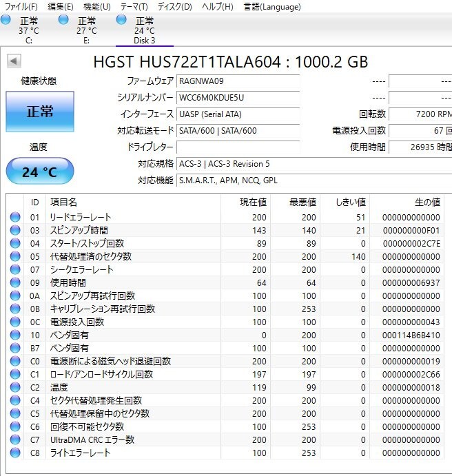Image resolution: width=452 pixels, height=476 pixels.
Task: Click the 正常 health status button
Action: [x=40, y=112]
